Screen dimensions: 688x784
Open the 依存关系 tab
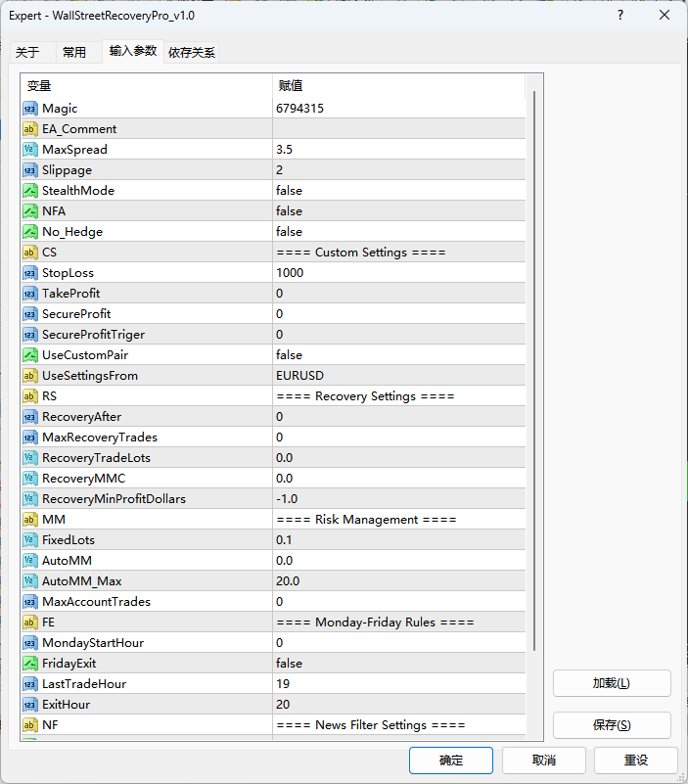click(x=192, y=53)
